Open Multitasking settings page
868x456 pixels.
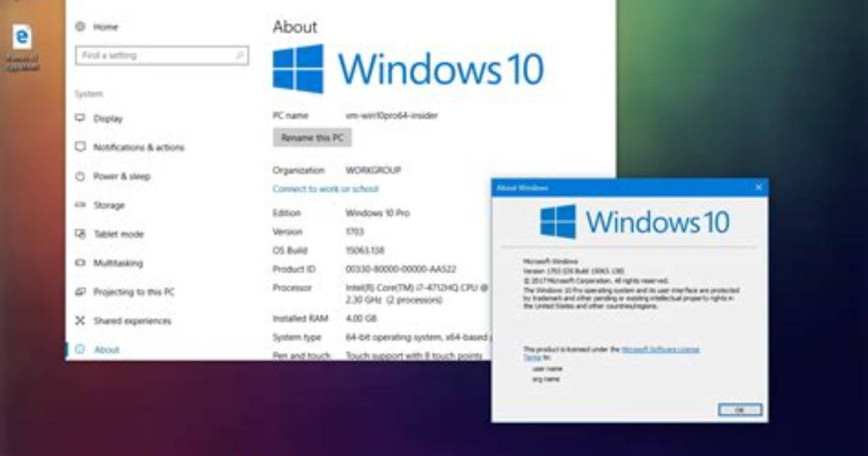(118, 263)
